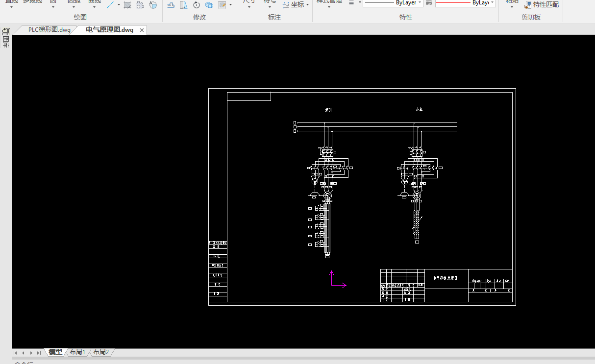Click the copy objects icon in 修改 panel
Image resolution: width=595 pixels, height=364 pixels.
pyautogui.click(x=209, y=5)
